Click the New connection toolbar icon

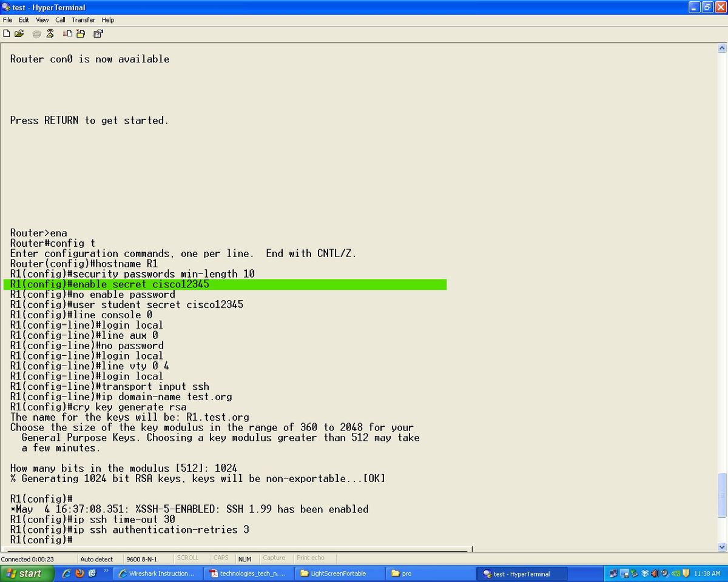pyautogui.click(x=7, y=34)
